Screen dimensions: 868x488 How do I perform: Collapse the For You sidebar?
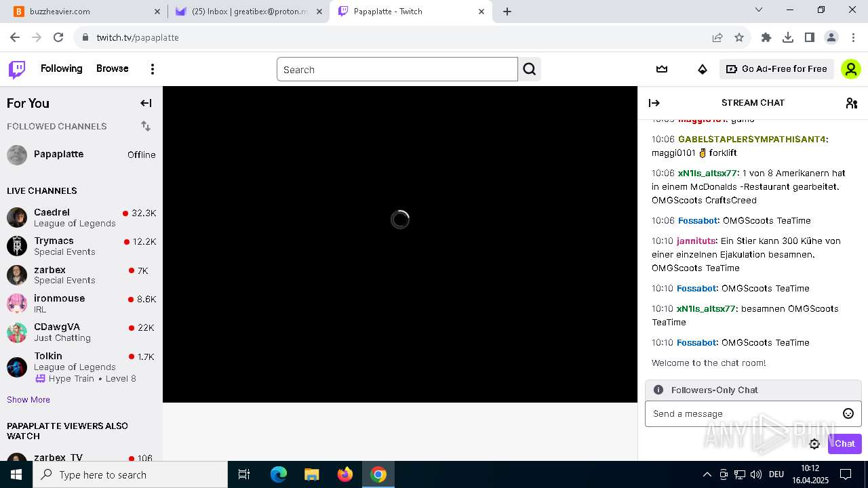click(x=146, y=103)
